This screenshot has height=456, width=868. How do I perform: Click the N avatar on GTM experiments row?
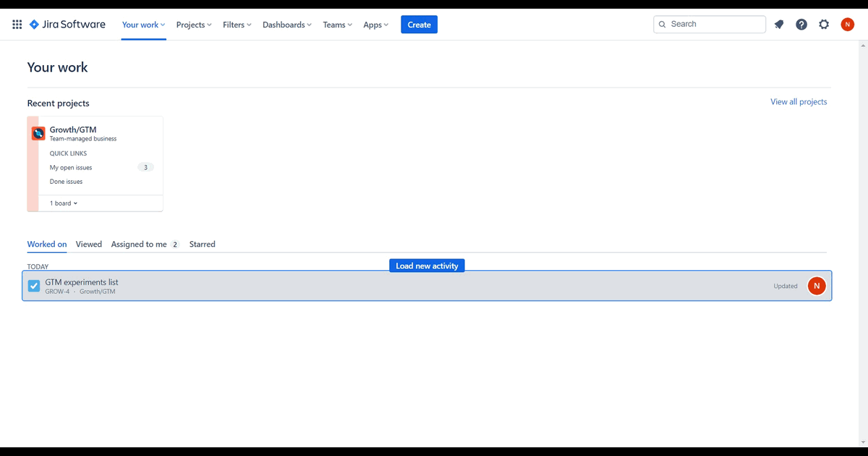coord(817,286)
